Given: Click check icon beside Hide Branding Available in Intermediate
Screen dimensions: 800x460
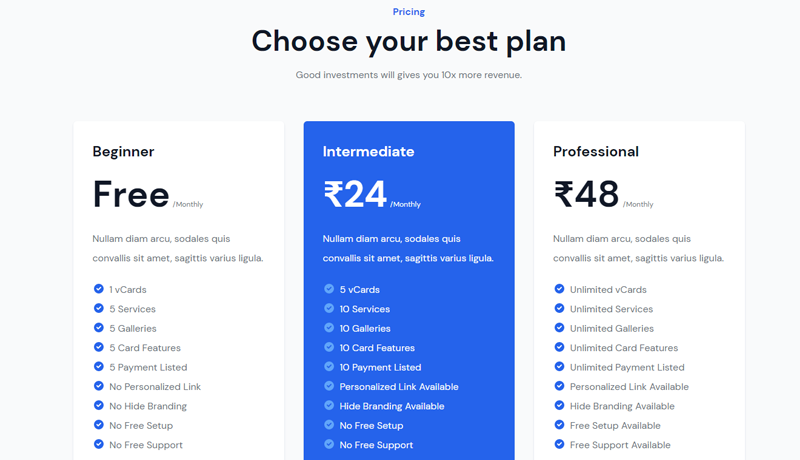Looking at the screenshot, I should coord(329,405).
